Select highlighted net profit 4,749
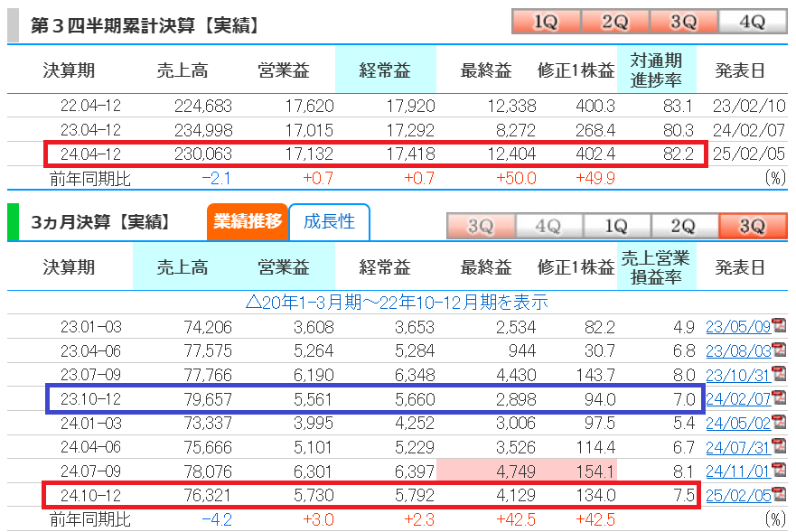The height and width of the screenshot is (532, 796). pos(516,471)
